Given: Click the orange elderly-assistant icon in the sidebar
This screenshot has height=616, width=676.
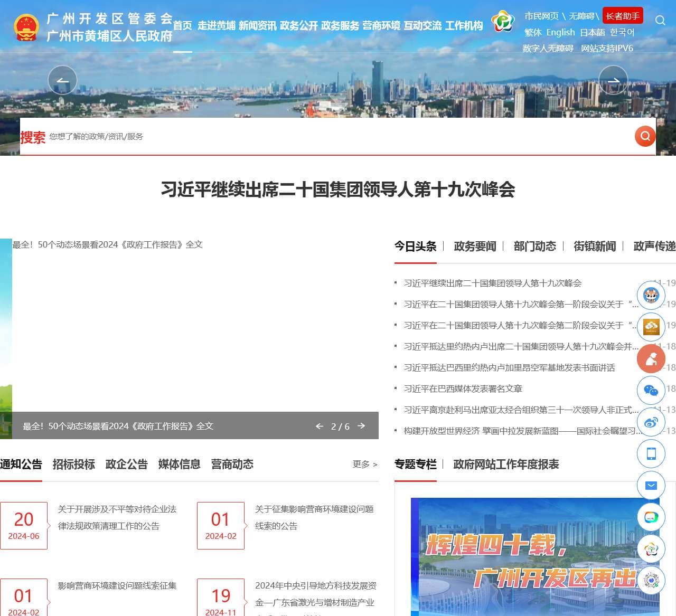Looking at the screenshot, I should (651, 359).
